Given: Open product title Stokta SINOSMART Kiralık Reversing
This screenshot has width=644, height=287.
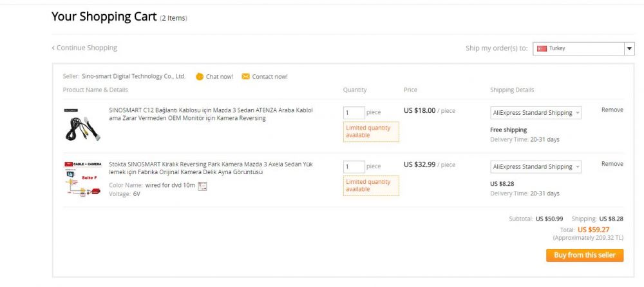Looking at the screenshot, I should tap(211, 168).
